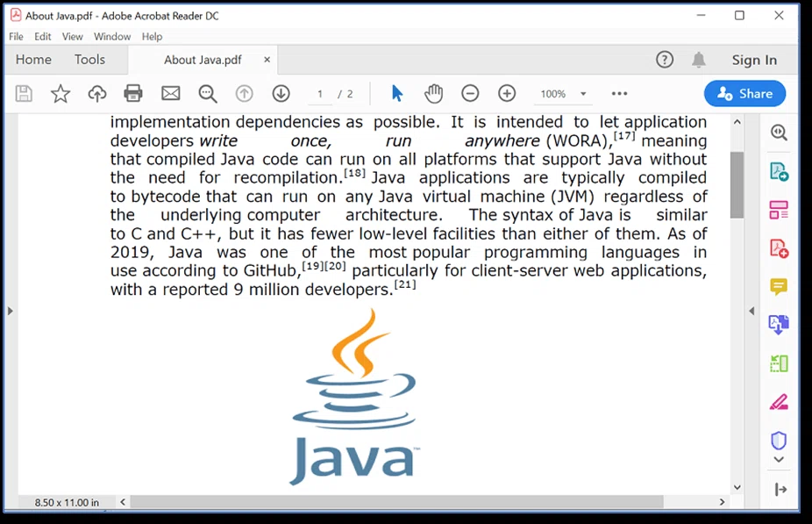Open the Comment tool in sidebar
Viewport: 812px width, 524px height.
779,287
